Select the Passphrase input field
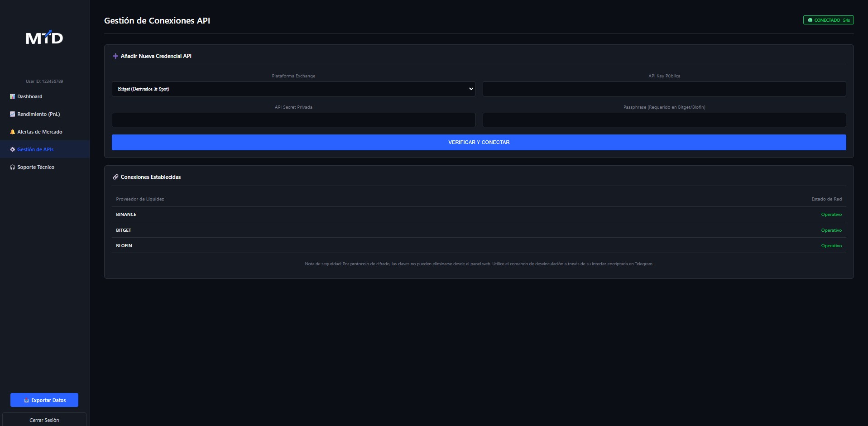Screen dimensions: 868x426 (x=664, y=120)
